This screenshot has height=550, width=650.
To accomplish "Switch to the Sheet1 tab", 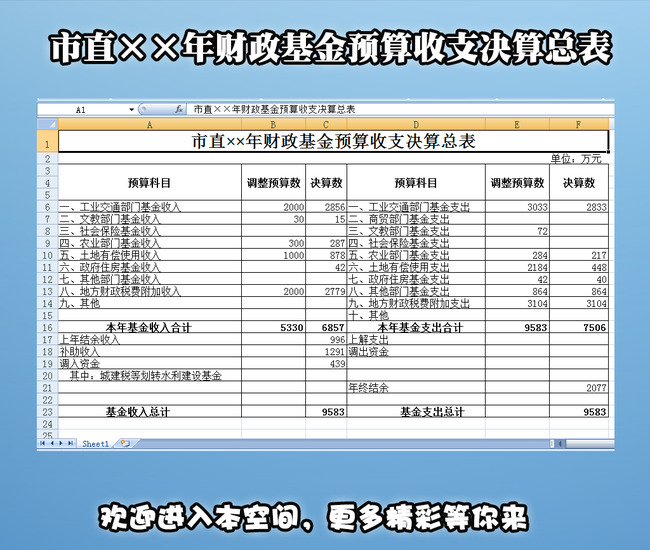I will pyautogui.click(x=95, y=443).
